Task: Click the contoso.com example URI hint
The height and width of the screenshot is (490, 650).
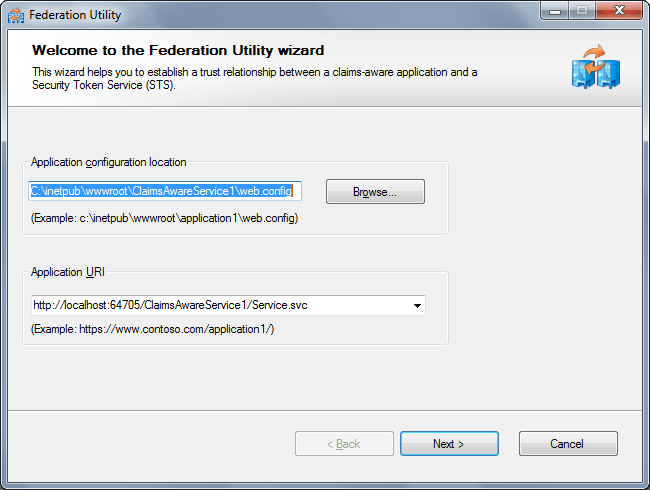Action: pyautogui.click(x=153, y=329)
